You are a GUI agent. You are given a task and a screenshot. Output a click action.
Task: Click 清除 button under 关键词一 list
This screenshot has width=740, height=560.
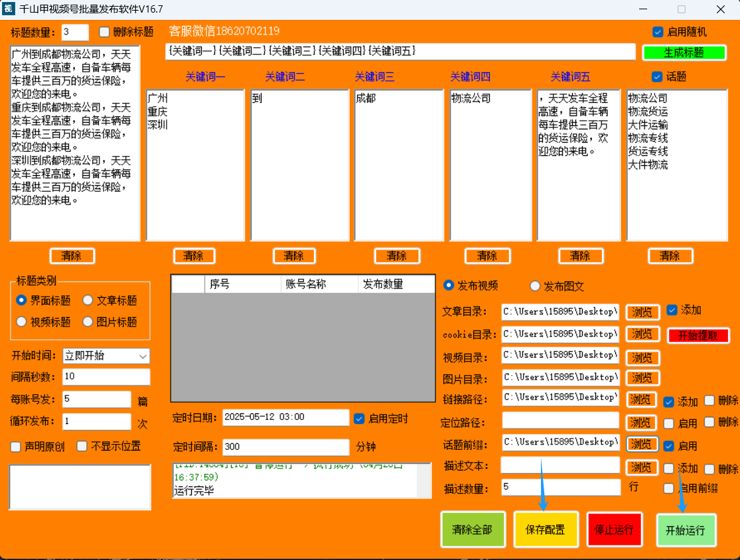point(193,256)
